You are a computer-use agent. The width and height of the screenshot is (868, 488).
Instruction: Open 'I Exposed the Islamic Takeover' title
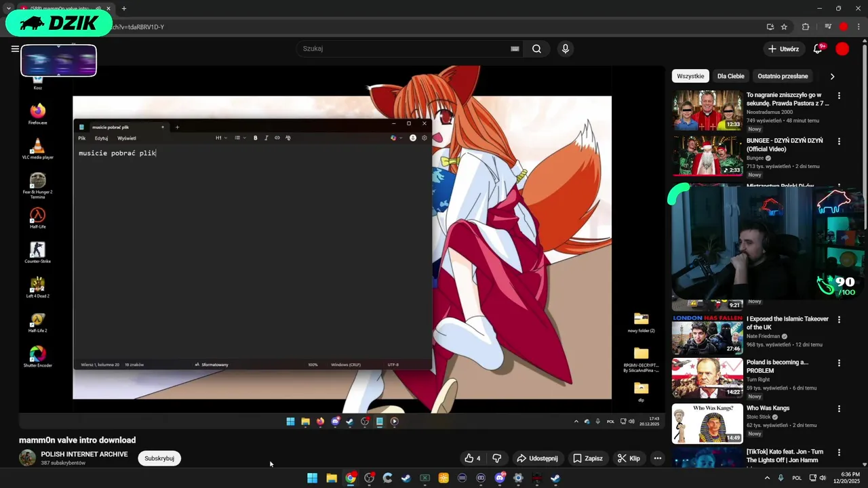tap(787, 323)
